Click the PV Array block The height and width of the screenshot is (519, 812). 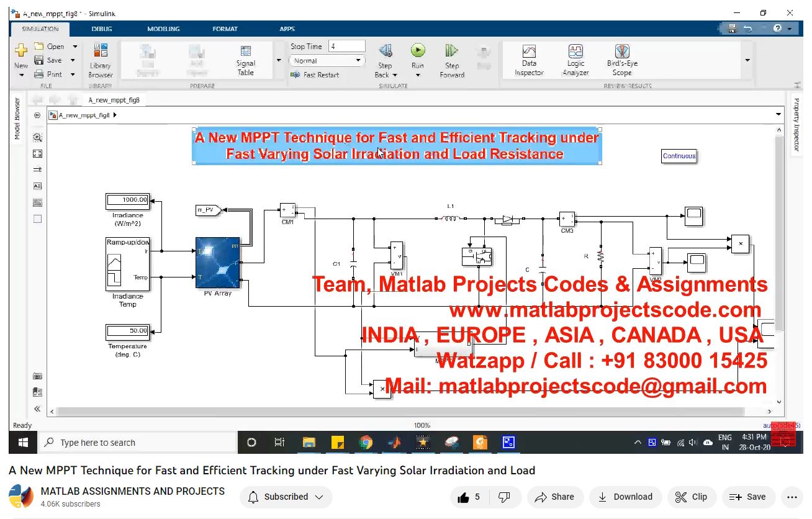click(x=217, y=263)
